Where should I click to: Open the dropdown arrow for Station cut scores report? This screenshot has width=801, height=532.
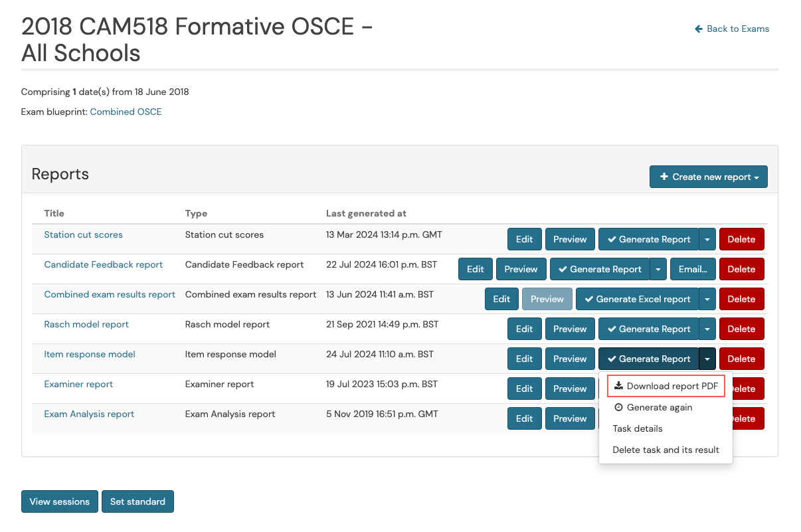click(x=707, y=239)
